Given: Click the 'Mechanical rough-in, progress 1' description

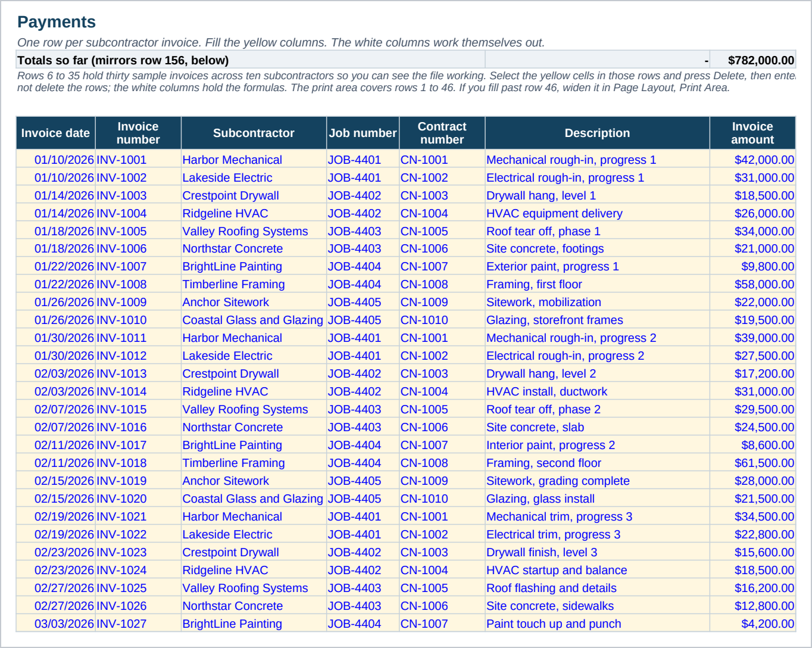Looking at the screenshot, I should point(597,160).
